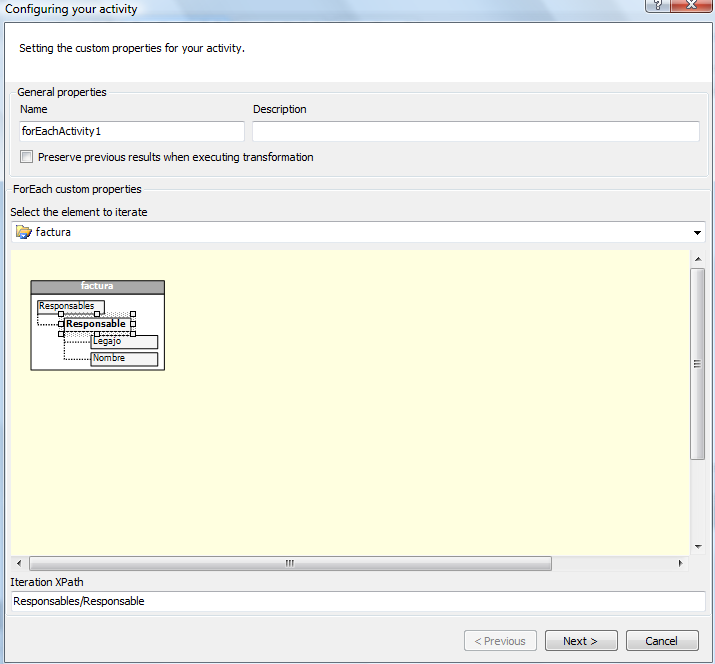
Task: Close the Configuring your activity dialog
Action: coord(691,5)
